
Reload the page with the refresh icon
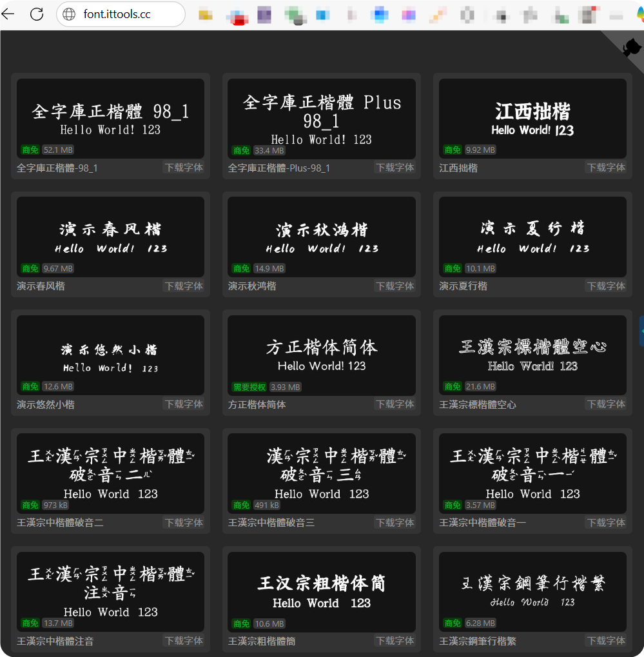pos(37,14)
